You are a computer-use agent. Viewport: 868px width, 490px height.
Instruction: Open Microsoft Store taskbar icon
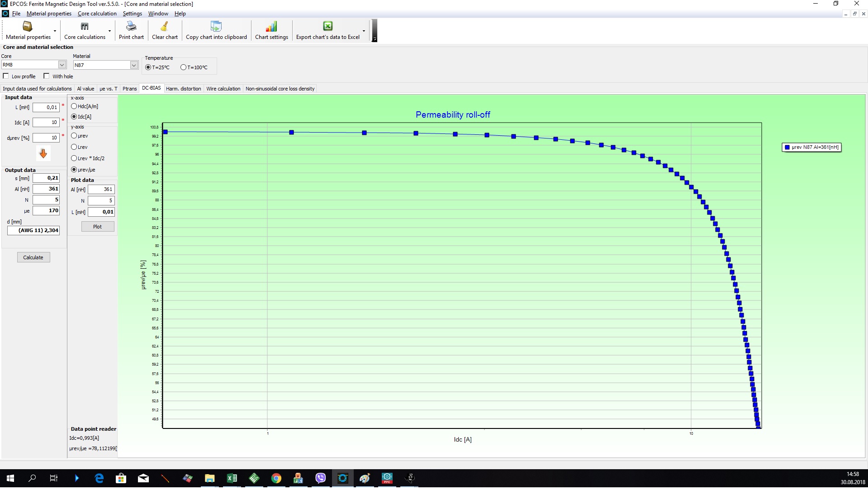tap(121, 478)
